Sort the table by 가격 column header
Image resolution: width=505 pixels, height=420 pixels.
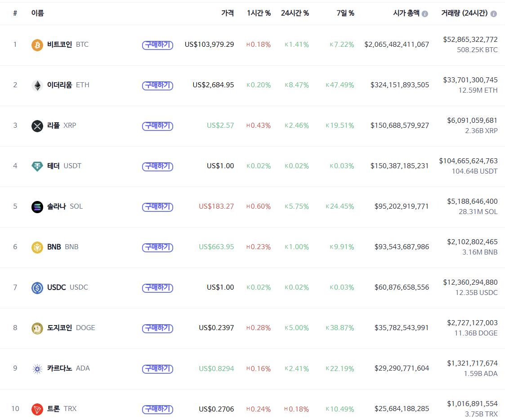(228, 13)
